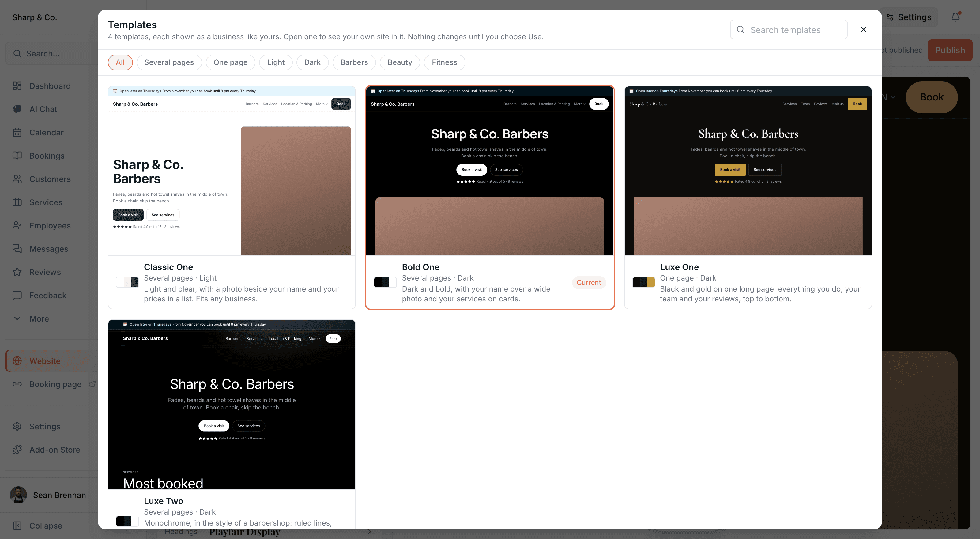The width and height of the screenshot is (980, 539).
Task: Open the Luxe One template preview
Action: click(x=748, y=171)
